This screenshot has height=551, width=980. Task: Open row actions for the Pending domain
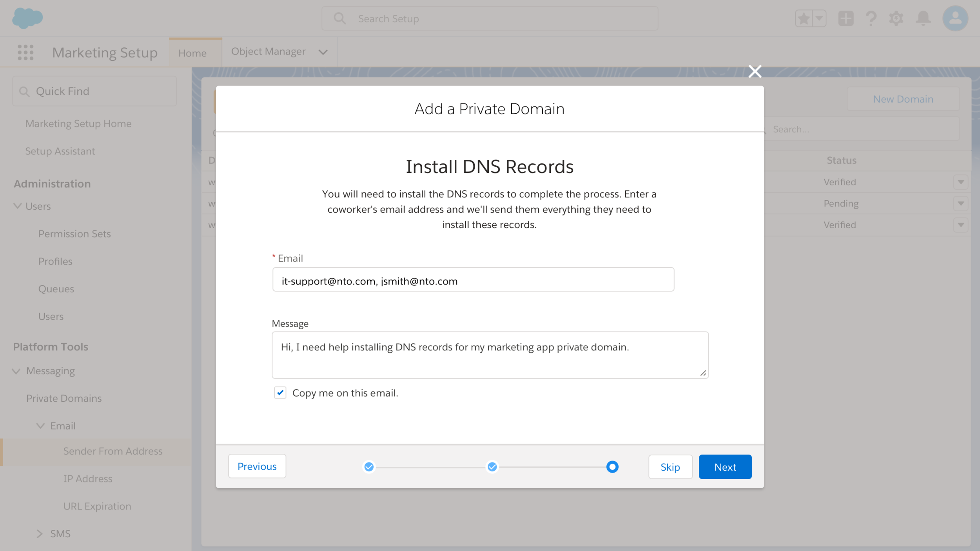960,203
